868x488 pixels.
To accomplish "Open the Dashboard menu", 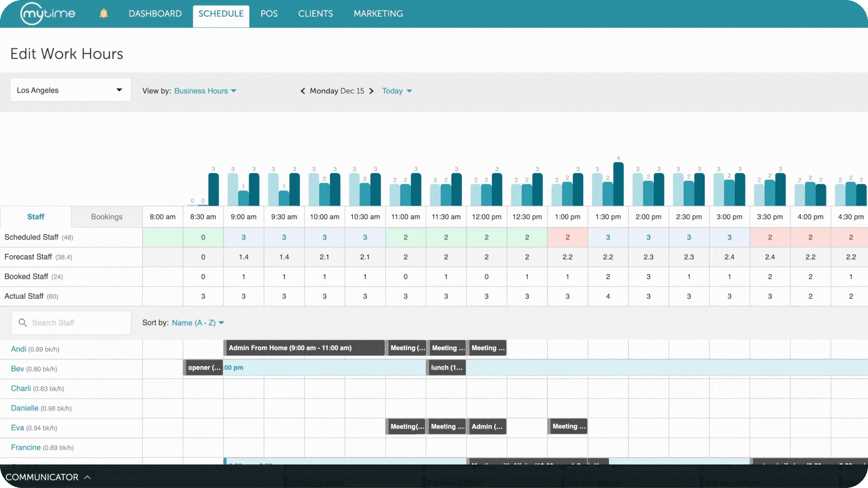I will [155, 14].
